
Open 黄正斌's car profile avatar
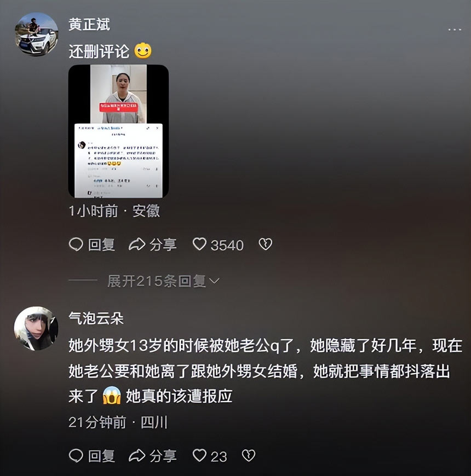click(x=37, y=34)
